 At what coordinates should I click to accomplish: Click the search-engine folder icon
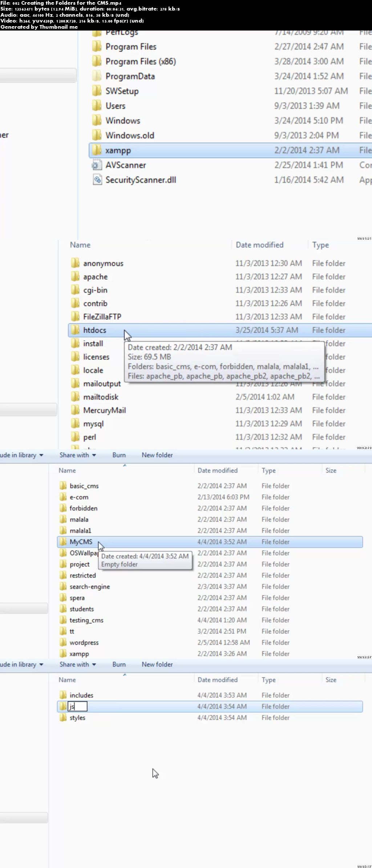click(63, 587)
